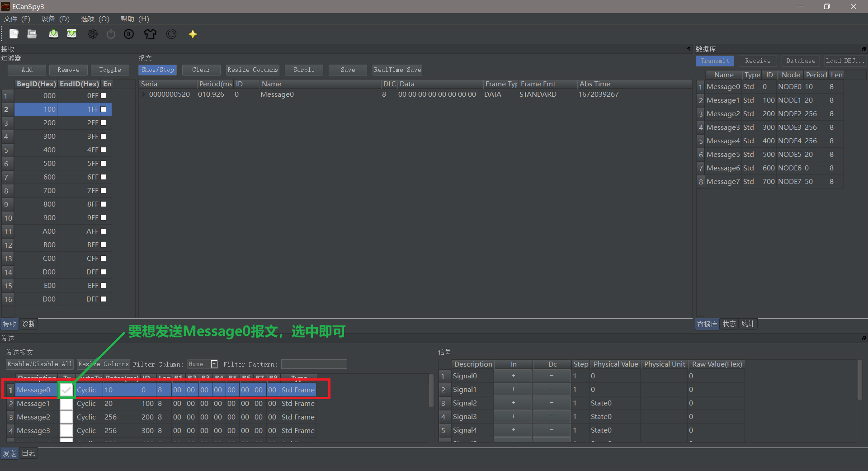
Task: Click the + increment button for Signal4
Action: [513, 430]
